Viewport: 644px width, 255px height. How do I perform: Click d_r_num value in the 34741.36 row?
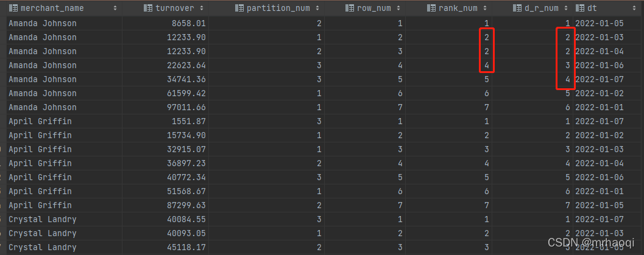568,79
